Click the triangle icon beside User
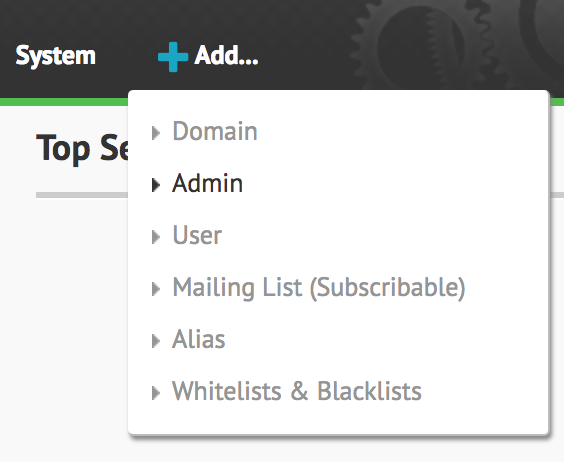The height and width of the screenshot is (462, 564). [156, 237]
